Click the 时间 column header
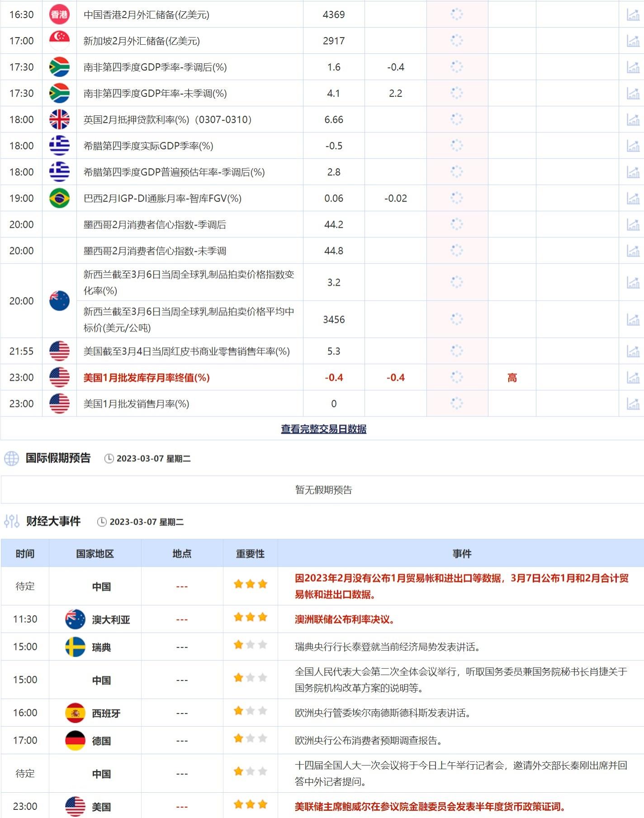The image size is (644, 818). tap(25, 553)
